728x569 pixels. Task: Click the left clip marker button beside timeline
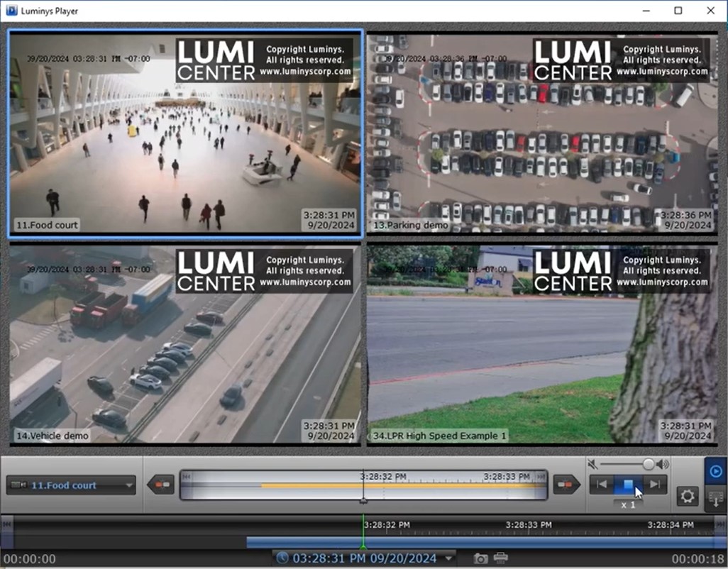tap(160, 485)
